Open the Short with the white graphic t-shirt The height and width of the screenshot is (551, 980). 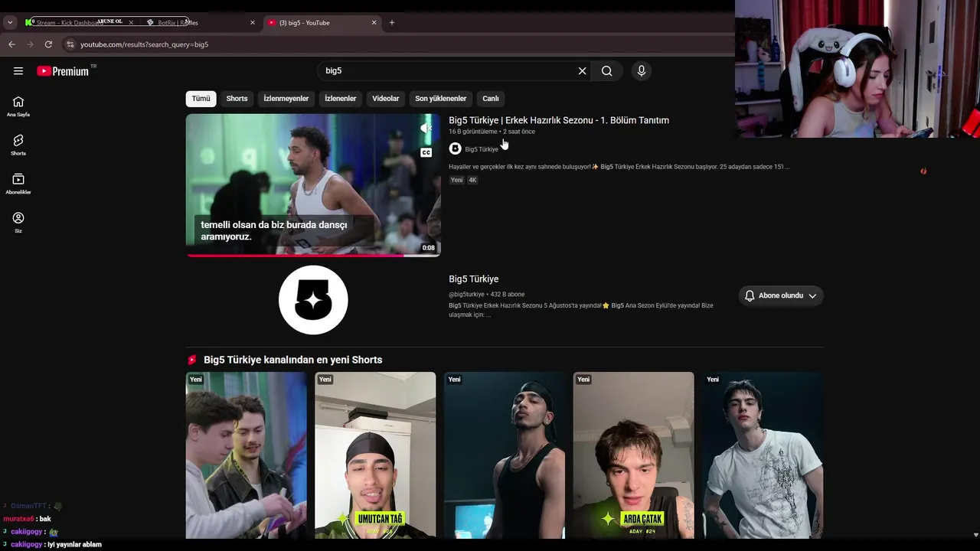[x=763, y=455]
